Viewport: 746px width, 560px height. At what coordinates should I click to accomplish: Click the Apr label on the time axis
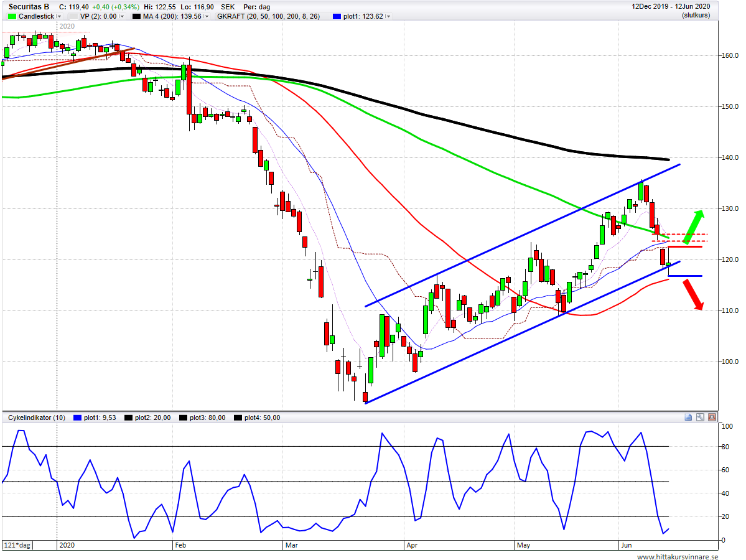click(412, 545)
